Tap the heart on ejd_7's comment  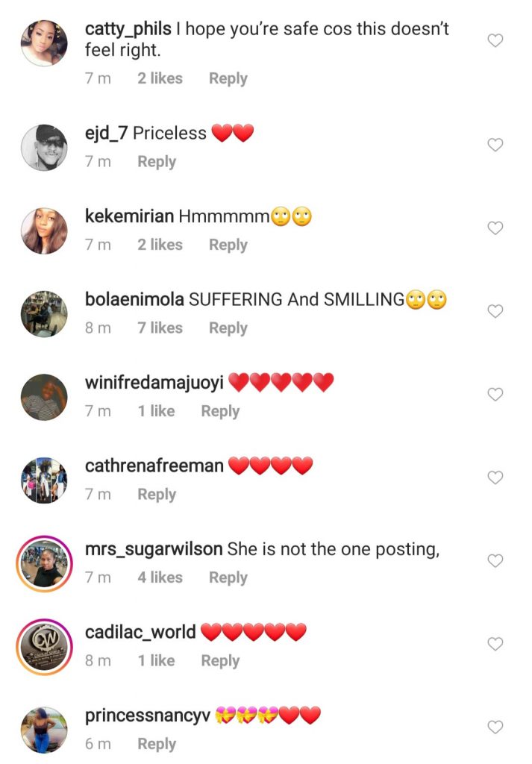[x=495, y=145]
